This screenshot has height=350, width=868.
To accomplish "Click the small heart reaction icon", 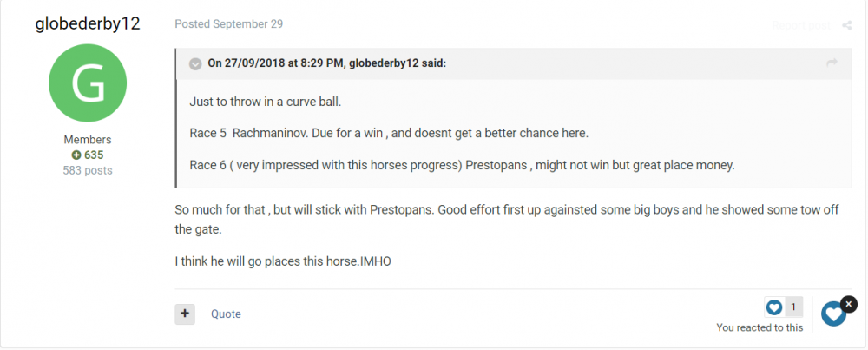I will click(x=774, y=307).
